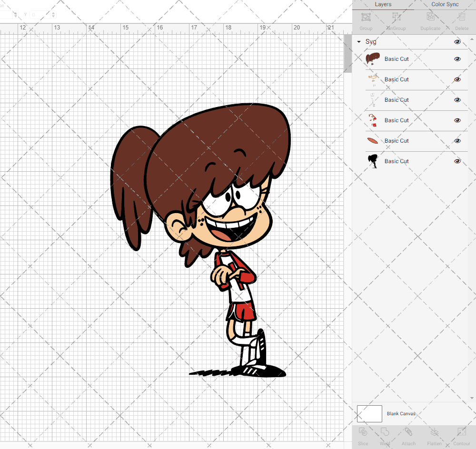Click the Slice tool icon
Viewport: 476px width, 449px height.
click(x=363, y=432)
